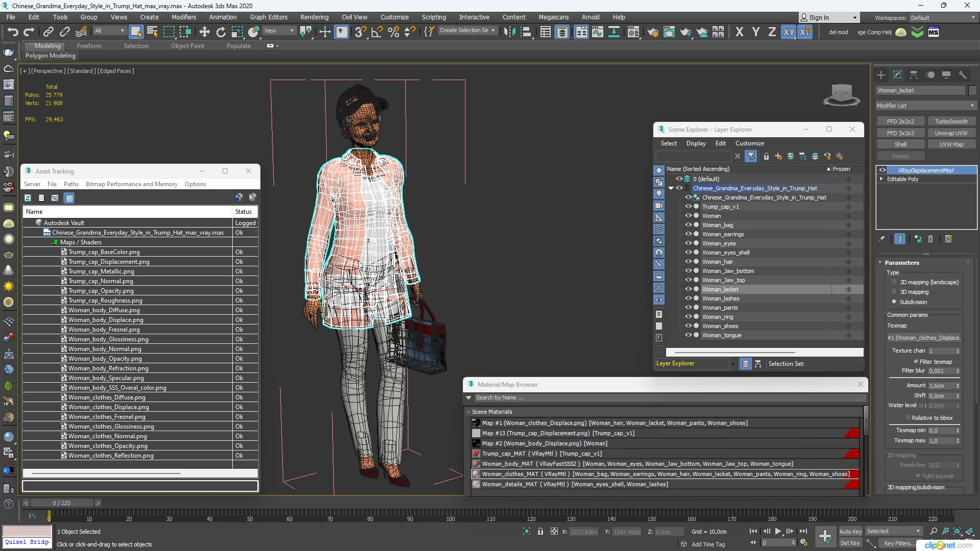Open the Modifier List dropdown
Image resolution: width=980 pixels, height=551 pixels.
click(925, 106)
